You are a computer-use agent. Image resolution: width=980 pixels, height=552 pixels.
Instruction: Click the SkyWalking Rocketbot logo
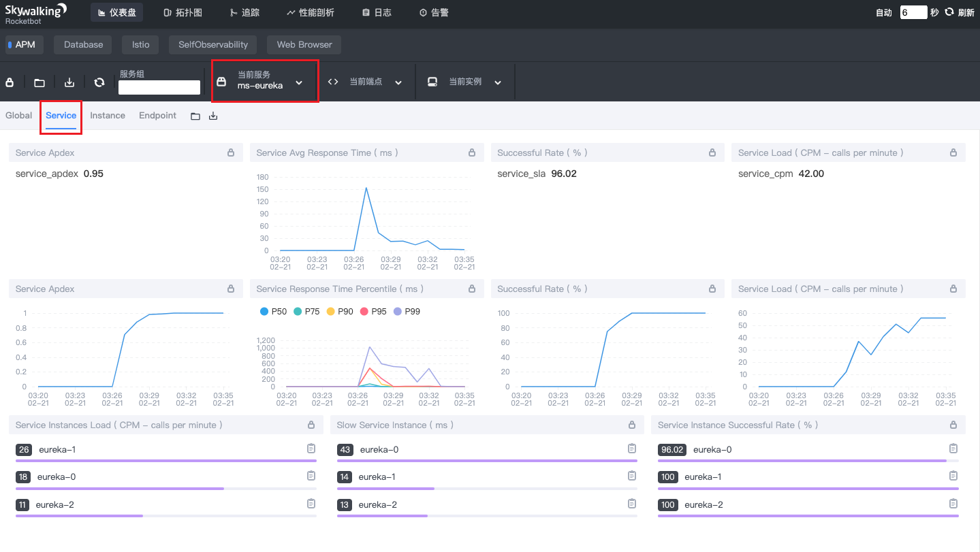click(x=36, y=14)
